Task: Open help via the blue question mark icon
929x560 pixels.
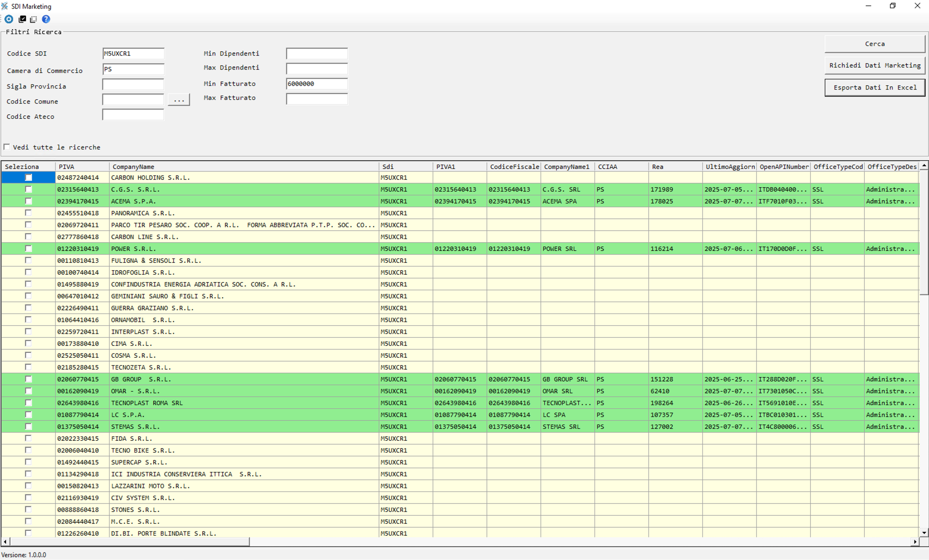Action: click(46, 19)
